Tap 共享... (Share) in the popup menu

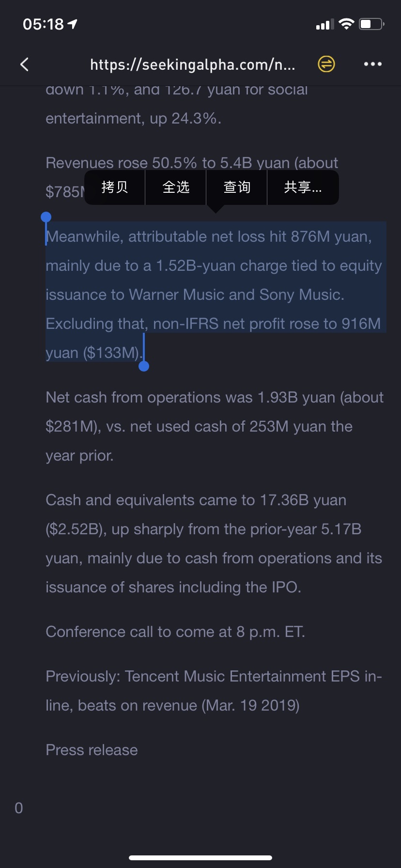(x=303, y=187)
